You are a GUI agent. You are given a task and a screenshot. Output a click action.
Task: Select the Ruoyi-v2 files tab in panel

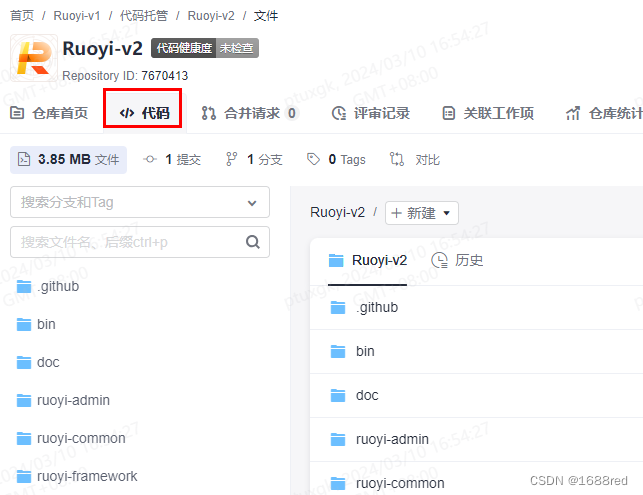click(x=368, y=260)
